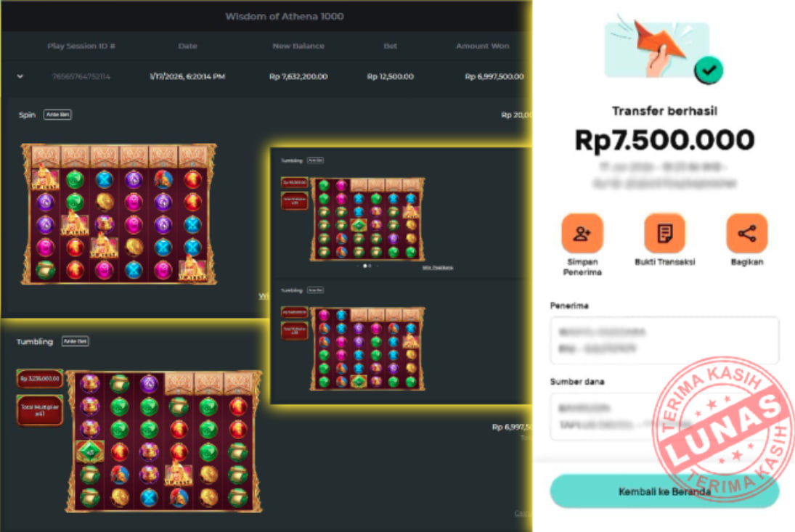Click the paper plane transfer illustration
Viewport: 795px width, 532px height.
pos(657,48)
